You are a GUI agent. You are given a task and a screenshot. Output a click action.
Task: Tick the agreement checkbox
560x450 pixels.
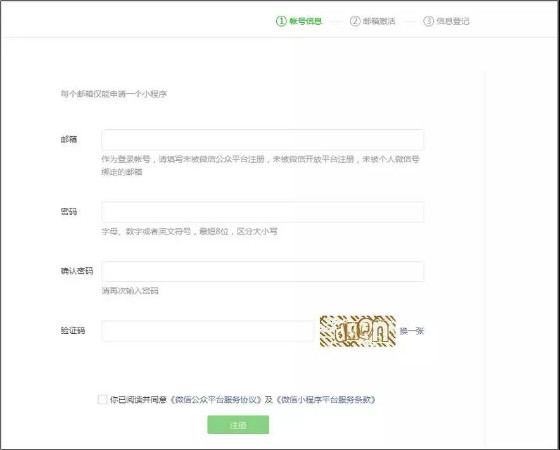[x=102, y=399]
